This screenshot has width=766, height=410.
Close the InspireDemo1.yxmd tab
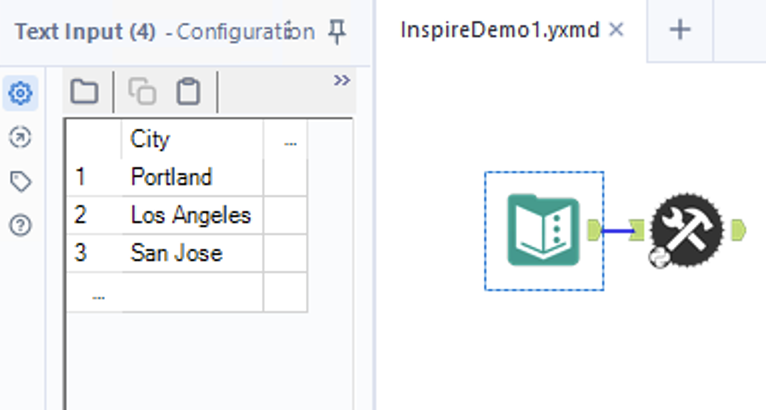pos(616,30)
